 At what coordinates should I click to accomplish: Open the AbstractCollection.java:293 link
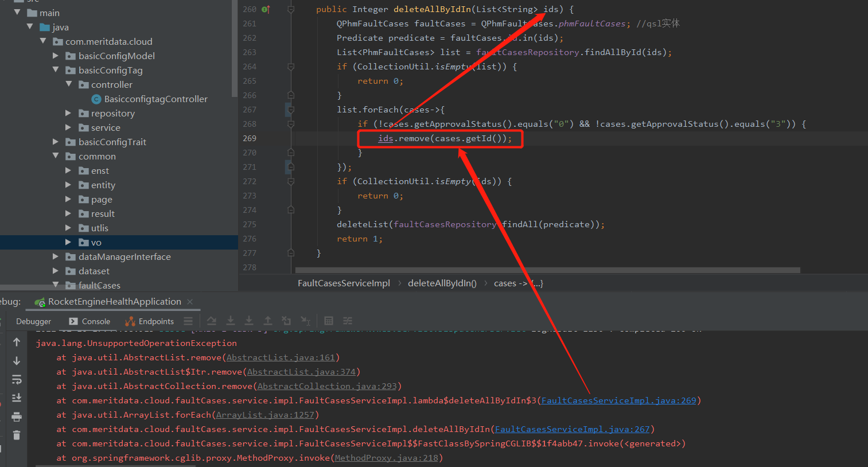pyautogui.click(x=327, y=386)
